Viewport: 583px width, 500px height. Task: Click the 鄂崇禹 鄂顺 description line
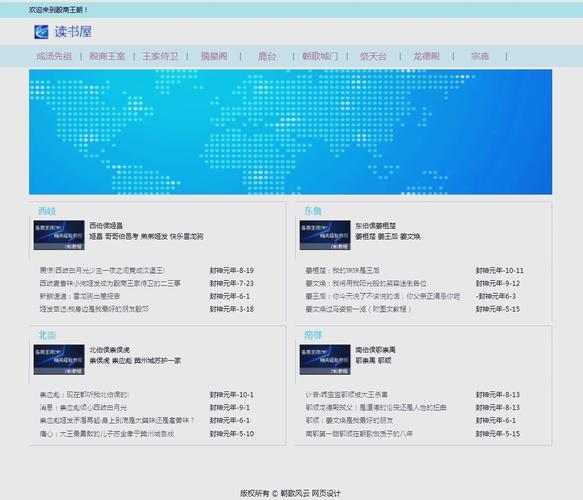(x=373, y=361)
